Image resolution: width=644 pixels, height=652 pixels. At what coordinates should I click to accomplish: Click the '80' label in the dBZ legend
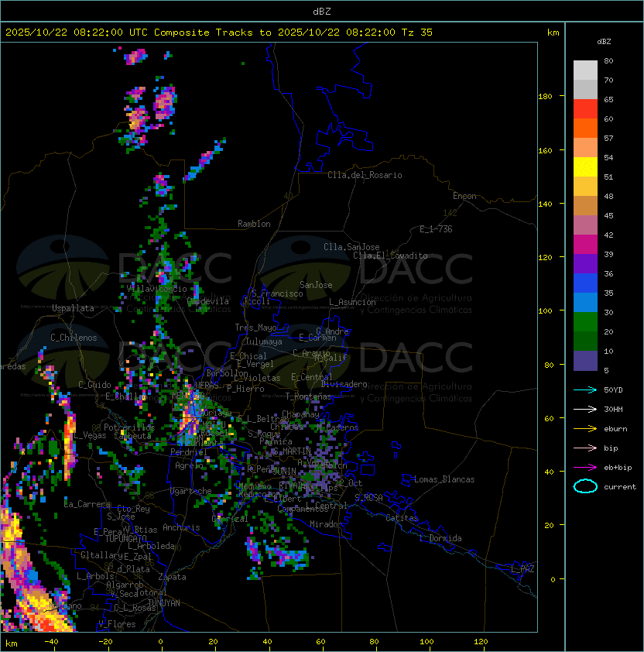click(x=608, y=60)
